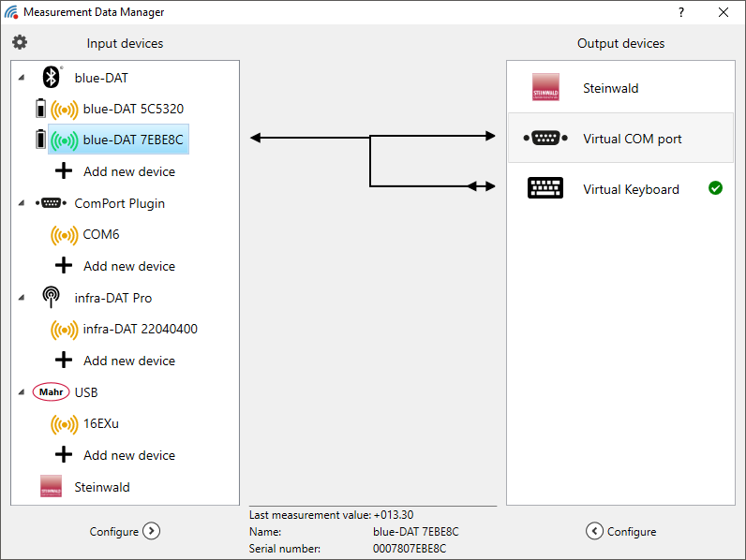The width and height of the screenshot is (746, 560).
Task: Collapse the USB tree group
Action: [x=22, y=392]
